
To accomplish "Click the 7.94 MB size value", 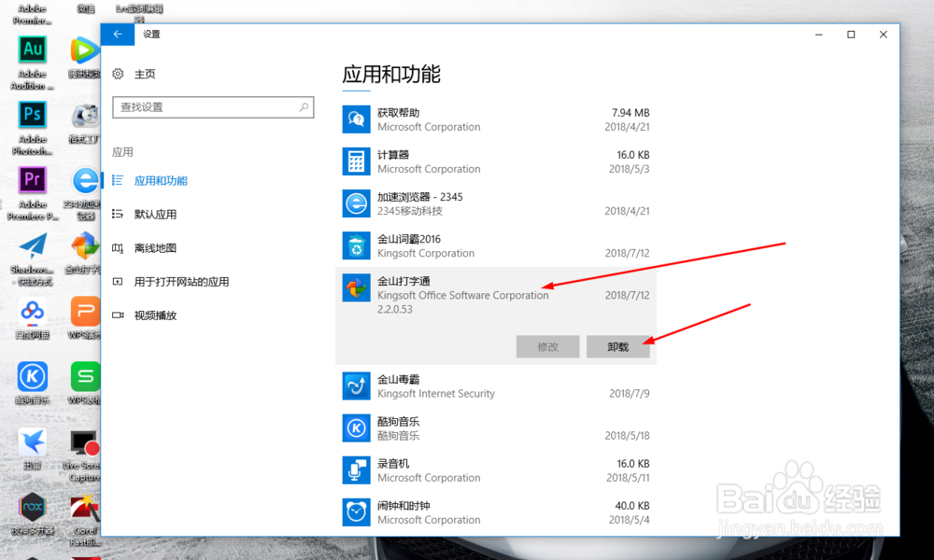I will pyautogui.click(x=630, y=113).
